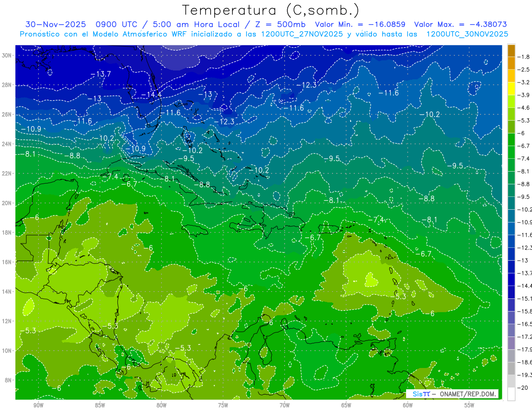Click the '18N' latitude axis label
The image size is (532, 411).
(x=7, y=232)
